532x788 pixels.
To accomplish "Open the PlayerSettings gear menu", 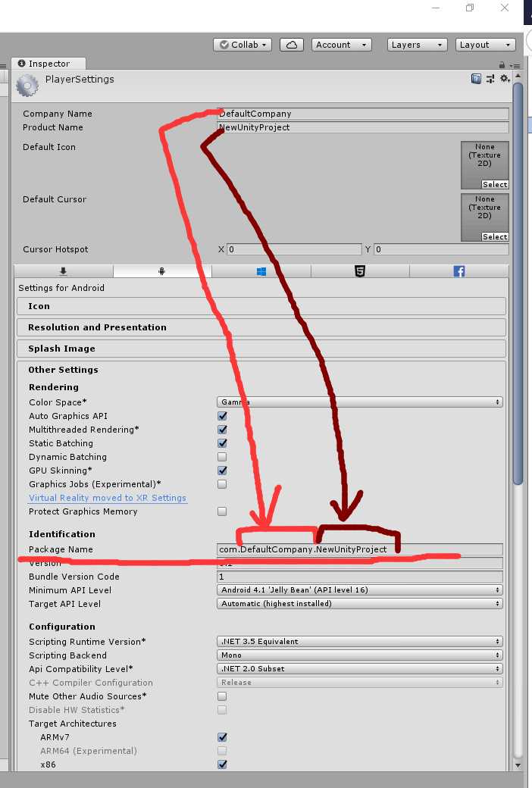I will (x=505, y=79).
